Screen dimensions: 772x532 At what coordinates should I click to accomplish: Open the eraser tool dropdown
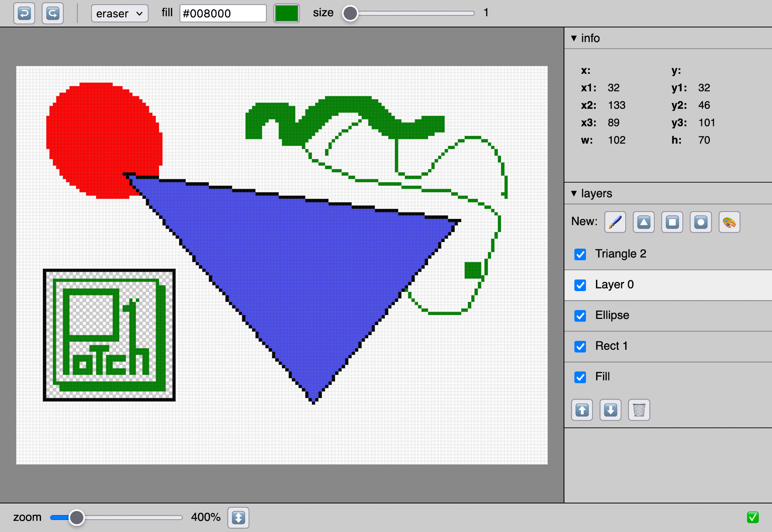[x=120, y=14]
